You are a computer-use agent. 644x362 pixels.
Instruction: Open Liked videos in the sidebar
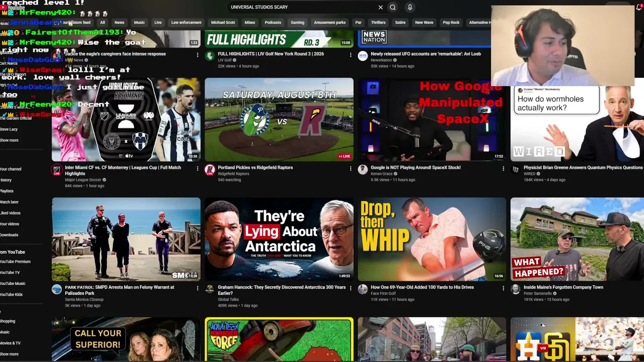pos(10,213)
